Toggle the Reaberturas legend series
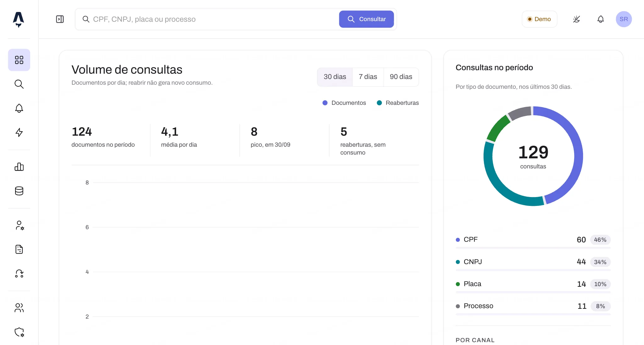The height and width of the screenshot is (345, 644). click(398, 103)
